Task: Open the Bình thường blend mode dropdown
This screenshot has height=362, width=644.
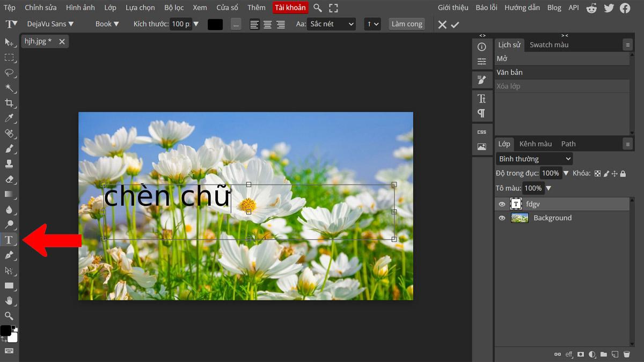Action: click(535, 159)
